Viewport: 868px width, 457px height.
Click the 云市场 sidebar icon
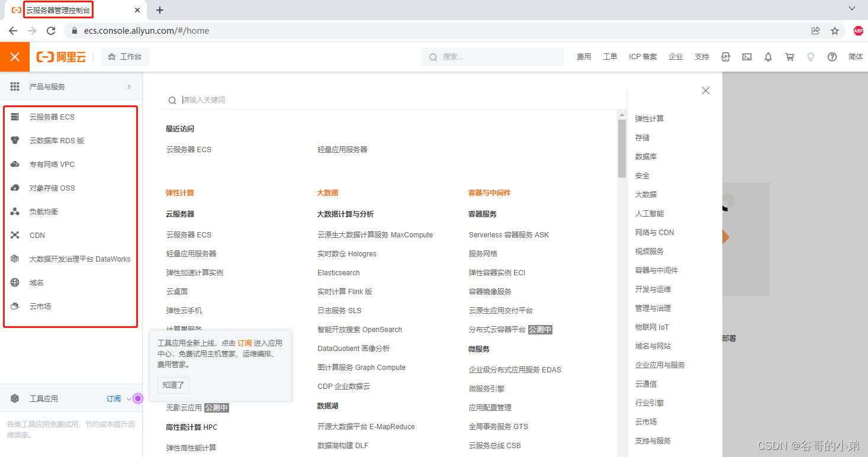[15, 306]
